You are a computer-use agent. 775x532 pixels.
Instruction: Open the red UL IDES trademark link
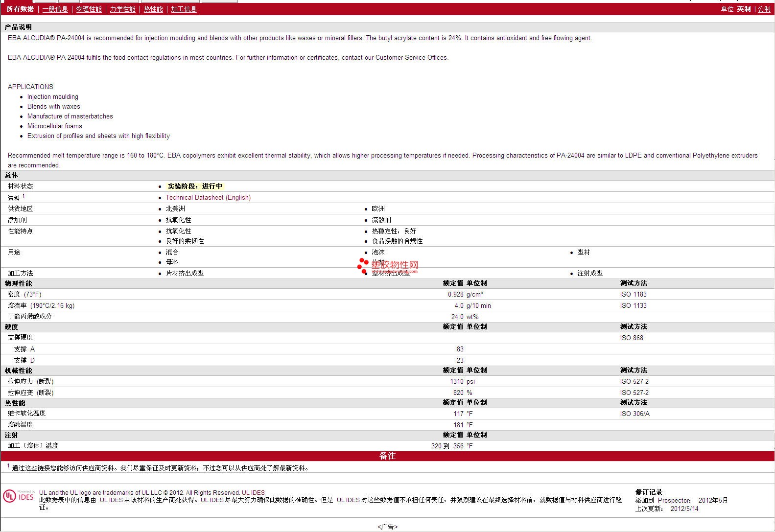253,493
